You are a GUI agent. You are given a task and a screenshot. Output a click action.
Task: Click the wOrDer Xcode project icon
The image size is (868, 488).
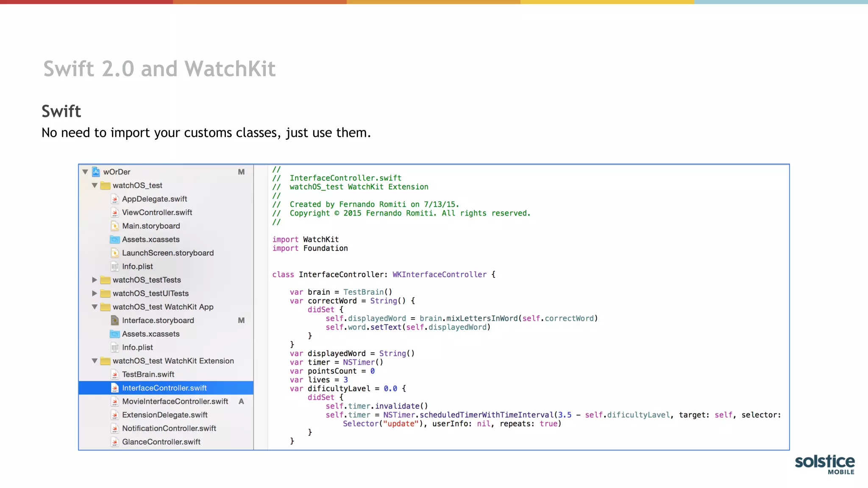[96, 172]
